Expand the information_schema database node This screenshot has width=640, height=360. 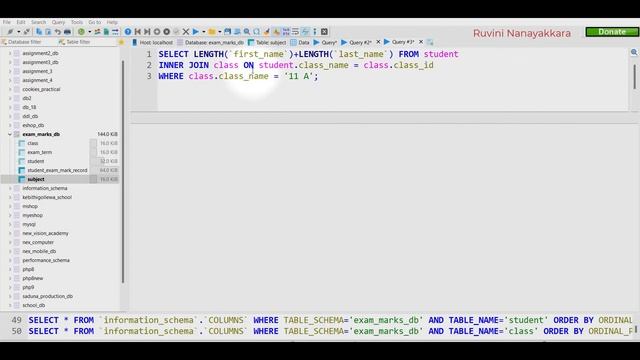[10, 188]
